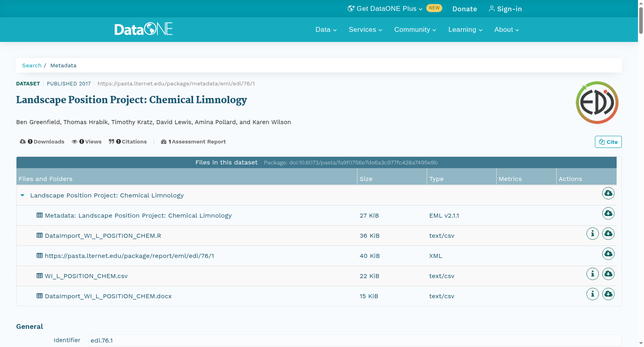Show info for WI_L_POSITION_CHEM.csv
644x347 pixels.
click(592, 274)
